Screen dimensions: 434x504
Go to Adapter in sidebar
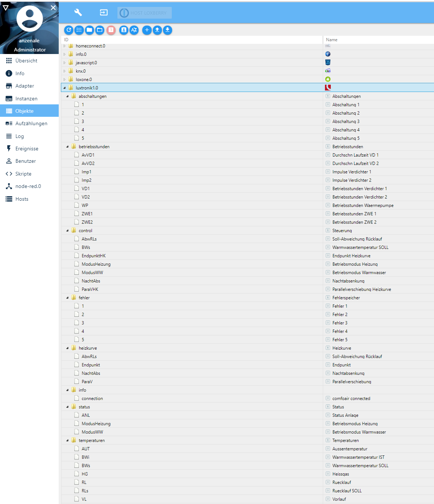tap(29, 86)
